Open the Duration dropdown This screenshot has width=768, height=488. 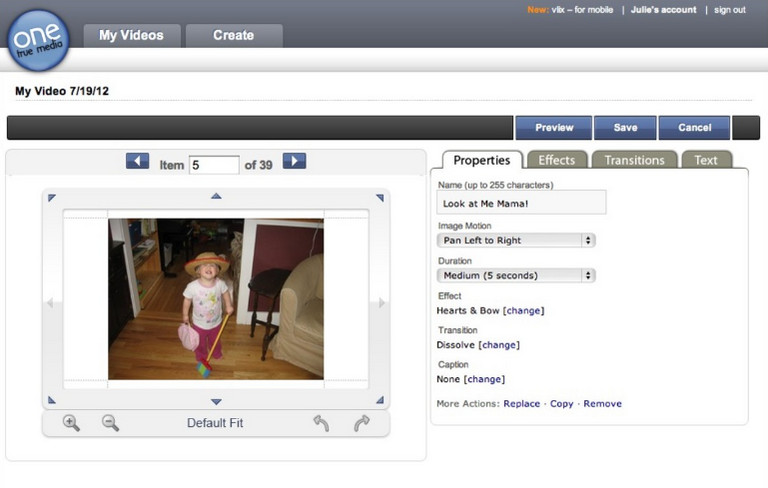click(x=516, y=275)
